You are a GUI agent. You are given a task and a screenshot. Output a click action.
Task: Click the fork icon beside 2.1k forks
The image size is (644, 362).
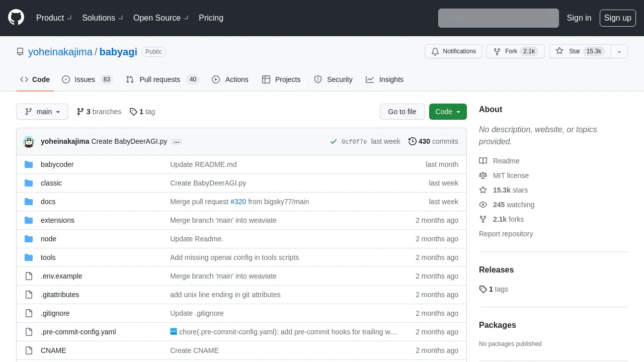483,219
